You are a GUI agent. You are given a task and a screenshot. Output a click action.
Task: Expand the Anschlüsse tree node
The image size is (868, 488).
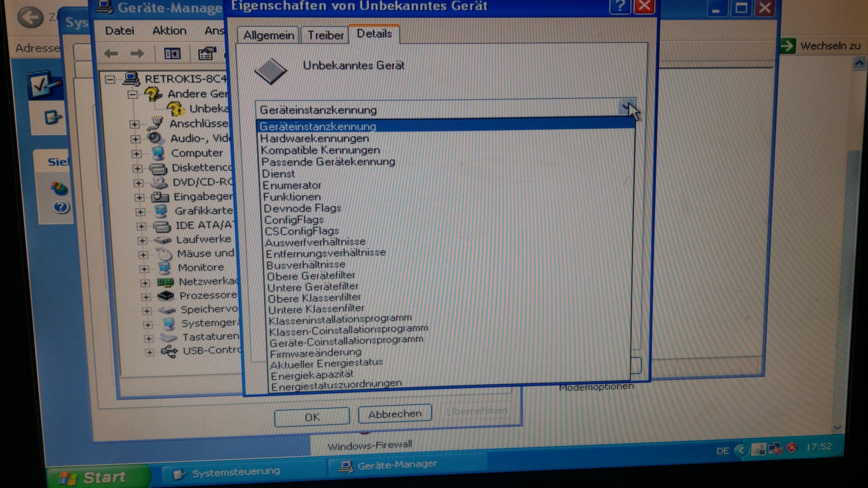134,124
